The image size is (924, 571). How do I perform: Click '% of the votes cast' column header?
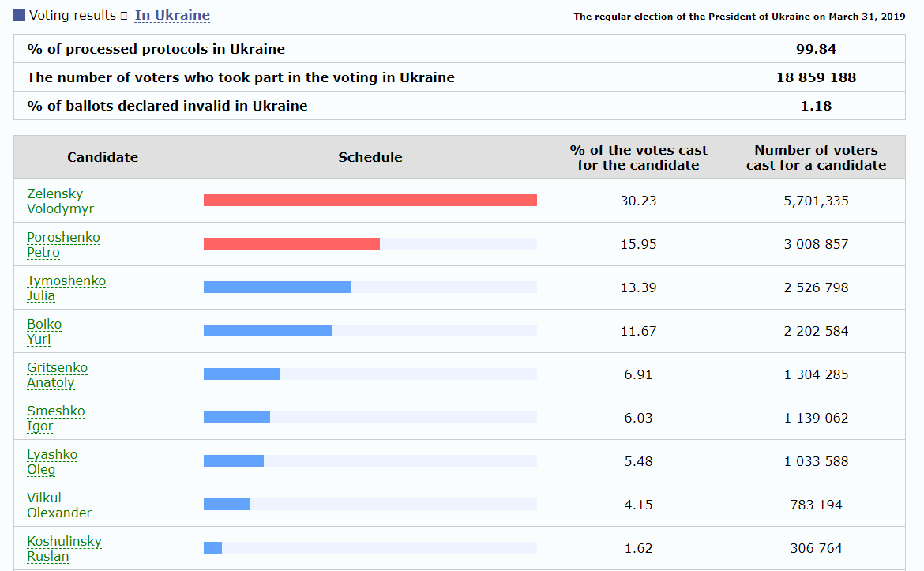tap(638, 157)
